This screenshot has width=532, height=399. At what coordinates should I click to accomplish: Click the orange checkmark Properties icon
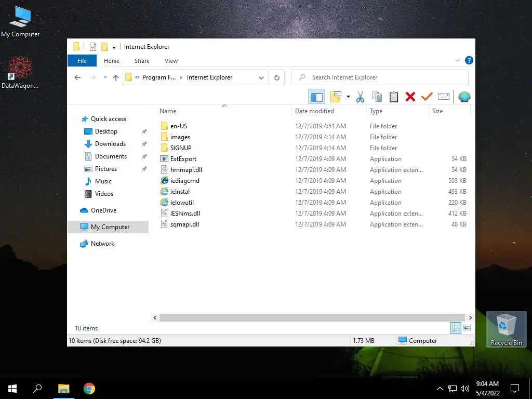[427, 97]
